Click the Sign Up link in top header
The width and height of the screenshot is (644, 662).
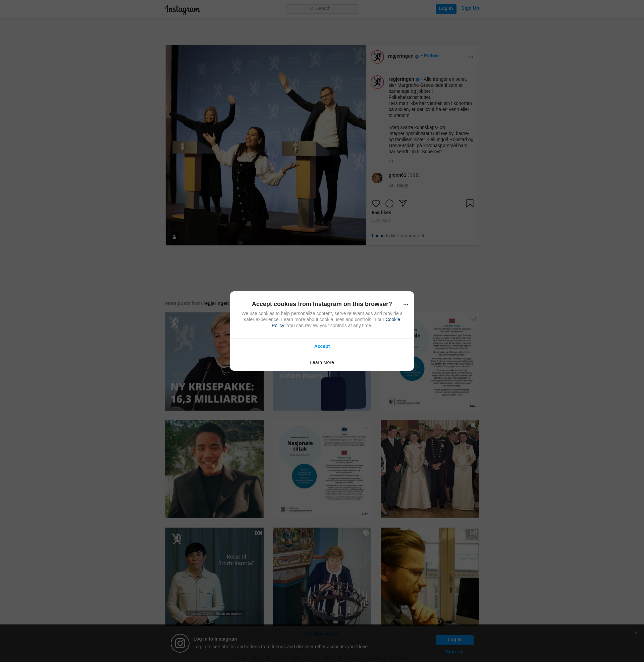click(470, 8)
